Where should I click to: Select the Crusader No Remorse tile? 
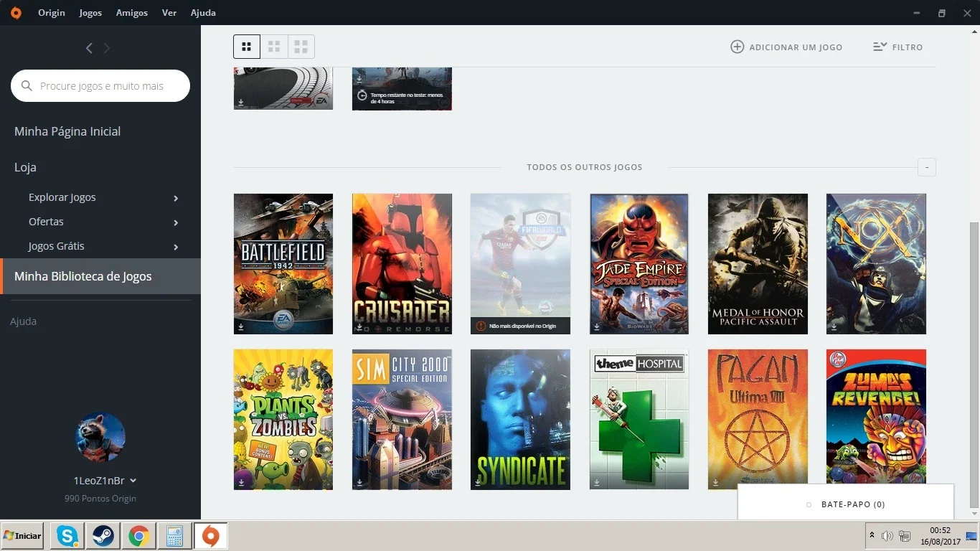point(402,264)
